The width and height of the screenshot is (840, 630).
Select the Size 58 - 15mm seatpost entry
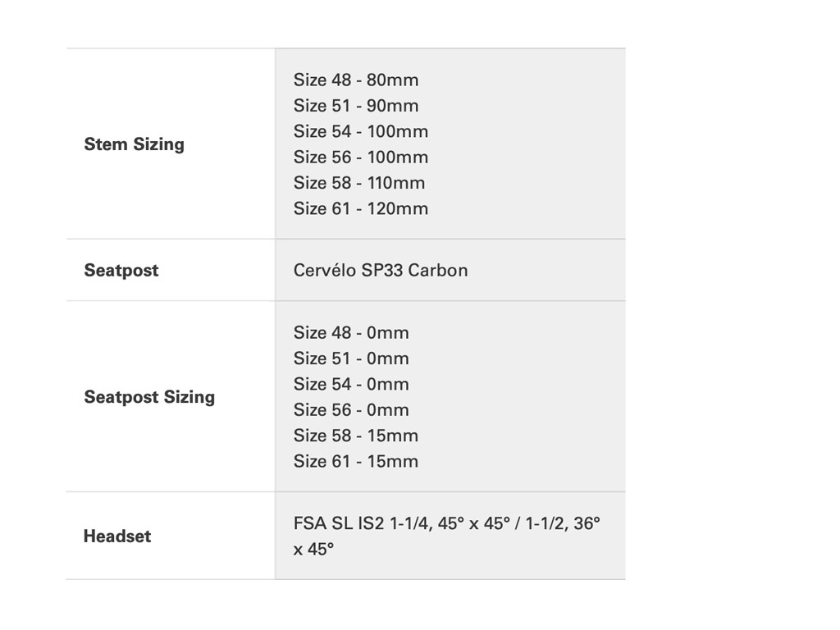pos(356,436)
